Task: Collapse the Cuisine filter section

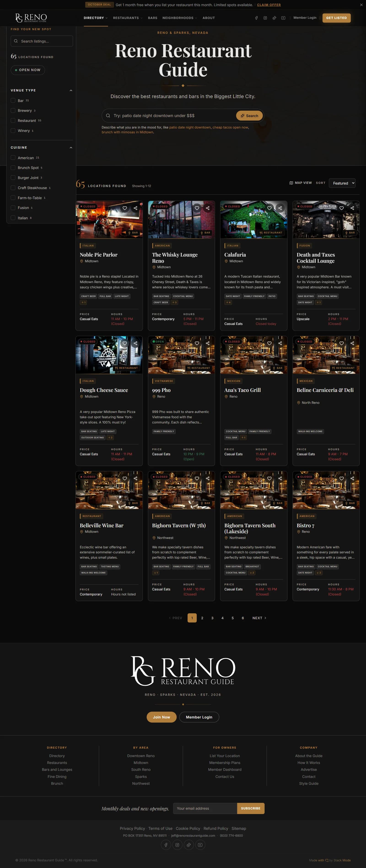Action: (x=71, y=147)
